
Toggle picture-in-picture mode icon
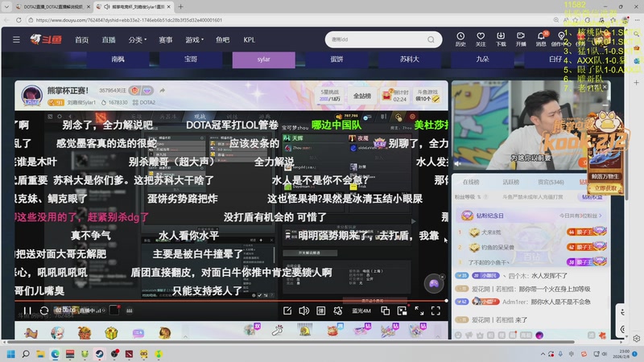[402, 311]
